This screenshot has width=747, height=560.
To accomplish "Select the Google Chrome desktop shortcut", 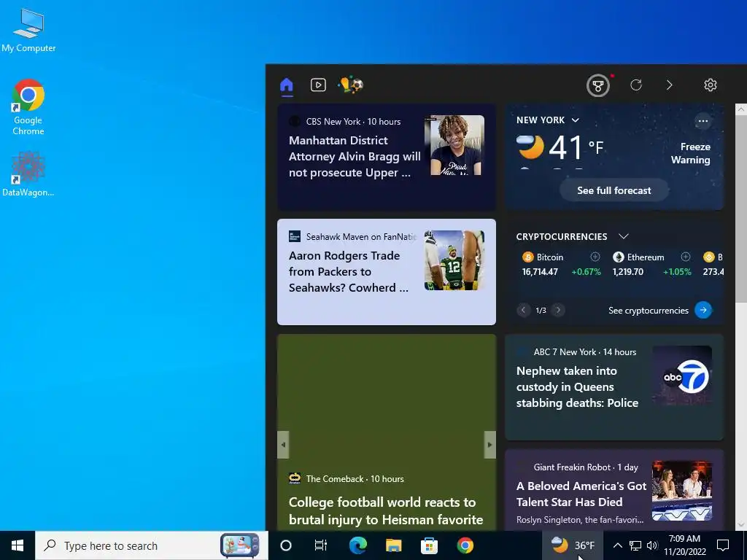I will click(28, 106).
